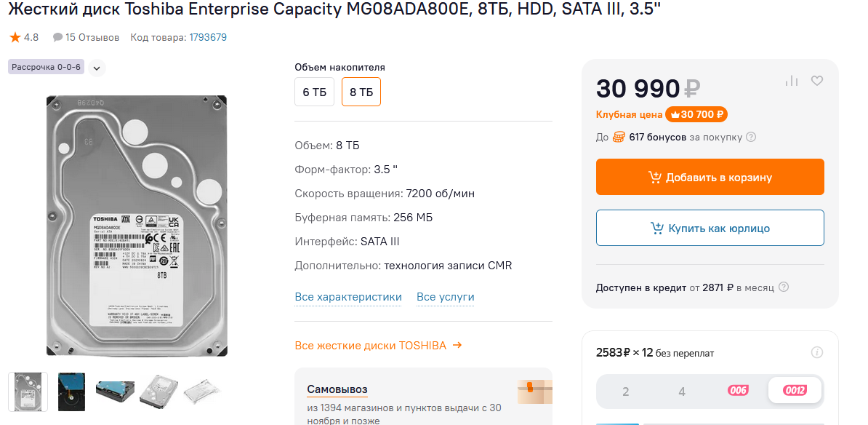Click Купить как юрлицо button
Image resolution: width=868 pixels, height=425 pixels.
pos(710,229)
